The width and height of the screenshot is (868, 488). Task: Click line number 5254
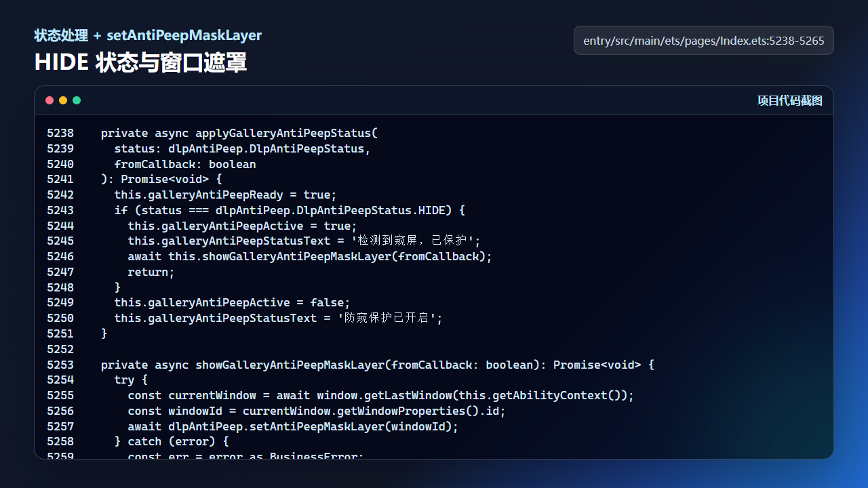pos(60,380)
